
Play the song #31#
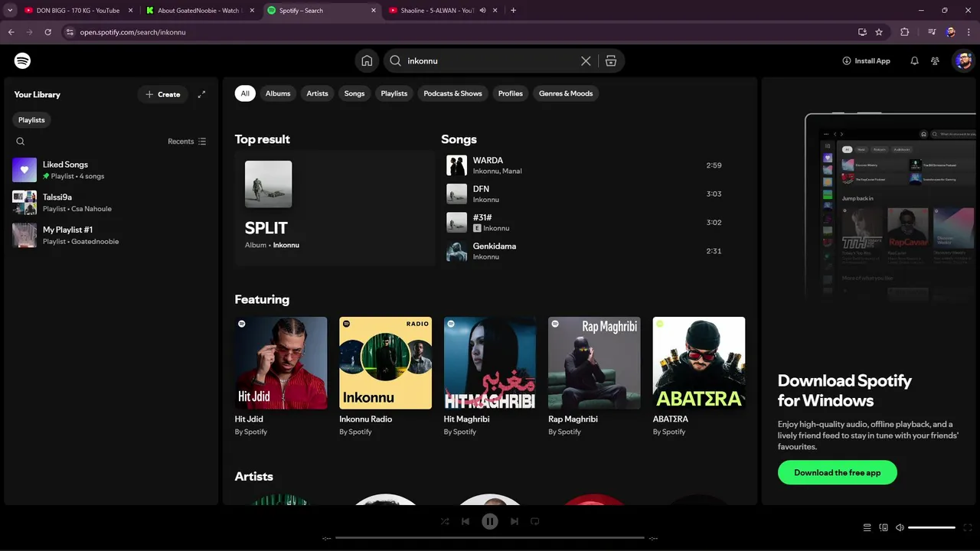click(457, 223)
